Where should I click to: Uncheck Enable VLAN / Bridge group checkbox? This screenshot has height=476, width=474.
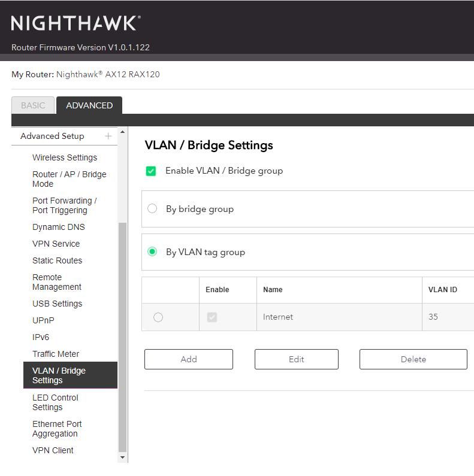151,171
